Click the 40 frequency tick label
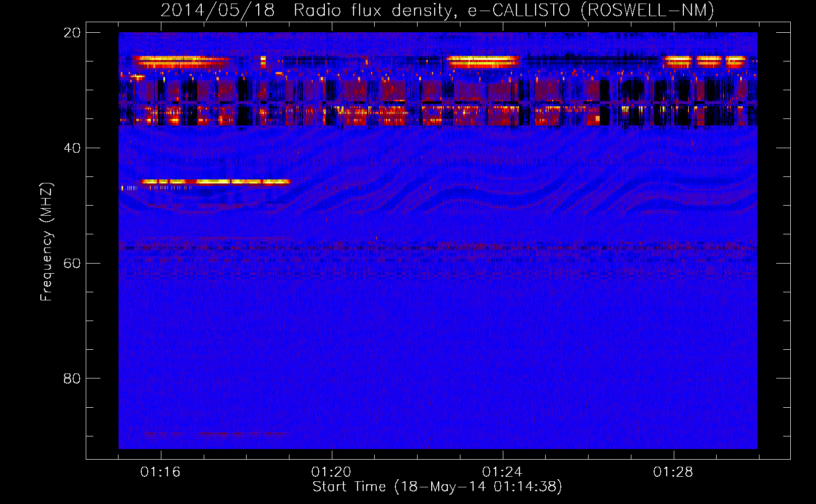816x504 pixels. [x=72, y=148]
